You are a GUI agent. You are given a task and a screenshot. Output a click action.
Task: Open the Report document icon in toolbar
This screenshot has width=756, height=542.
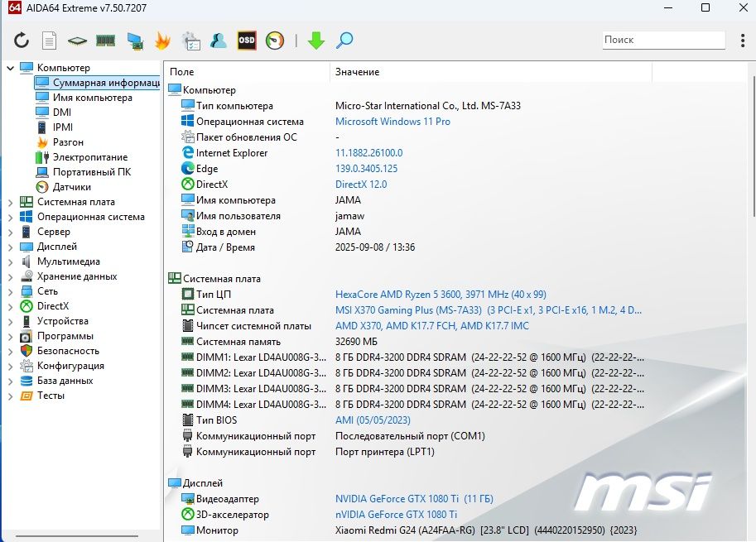pyautogui.click(x=49, y=41)
